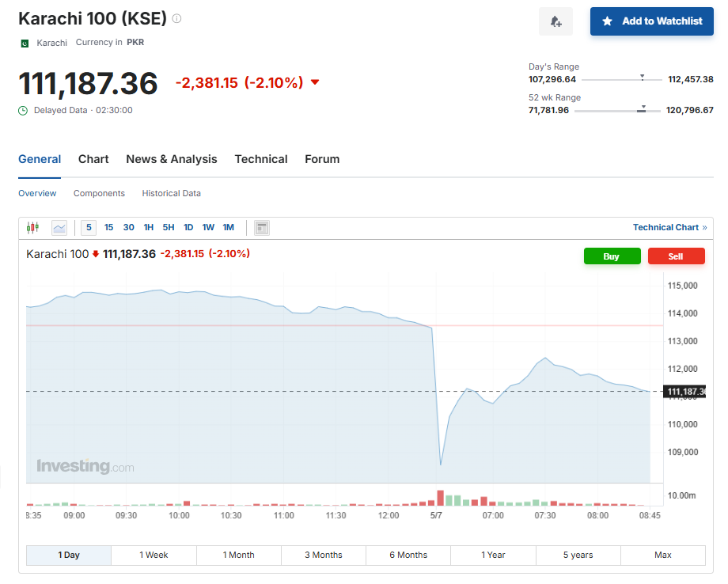Set chart interval to 1H
Image resolution: width=728 pixels, height=584 pixels.
pos(149,227)
